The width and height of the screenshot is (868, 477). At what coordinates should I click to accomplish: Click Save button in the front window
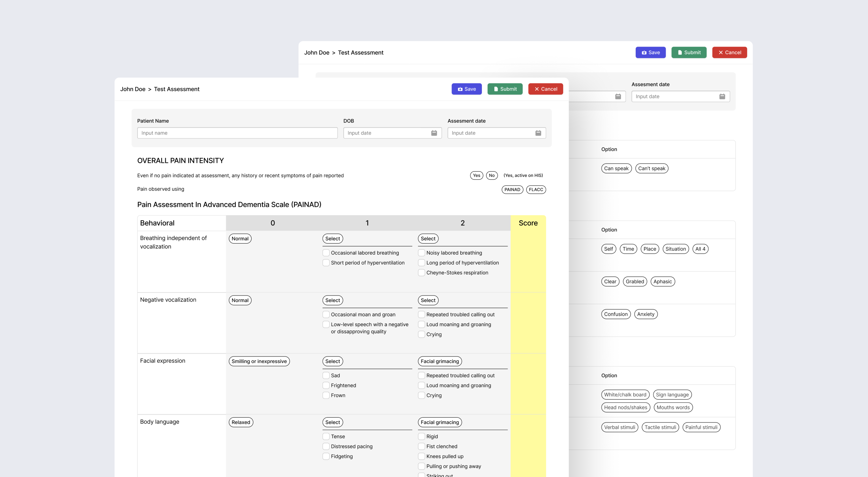point(467,89)
